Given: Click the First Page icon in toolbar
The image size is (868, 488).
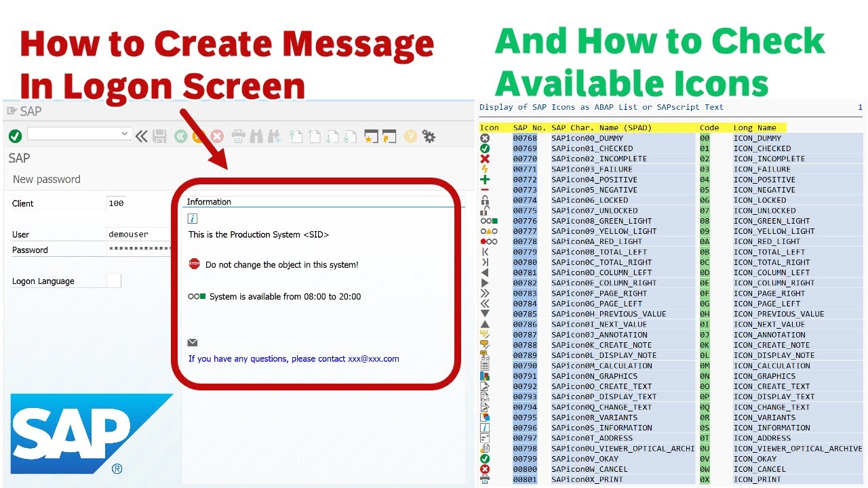Looking at the screenshot, I should [296, 136].
